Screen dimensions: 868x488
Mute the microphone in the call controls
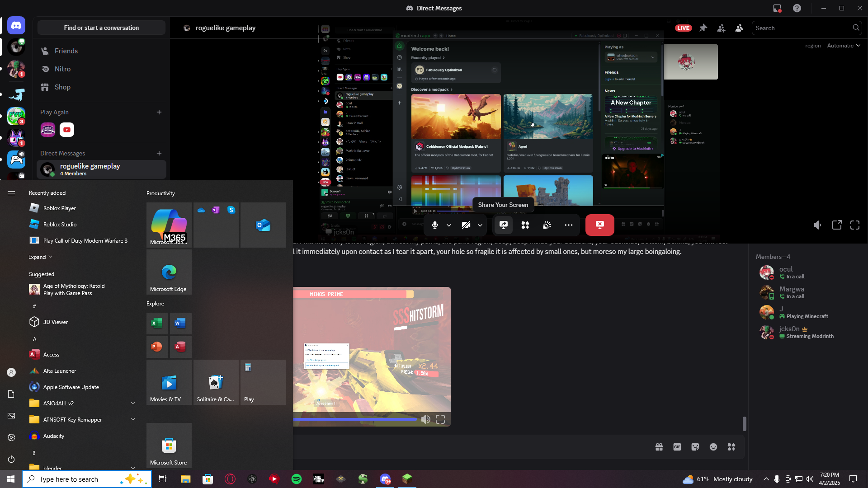tap(434, 225)
